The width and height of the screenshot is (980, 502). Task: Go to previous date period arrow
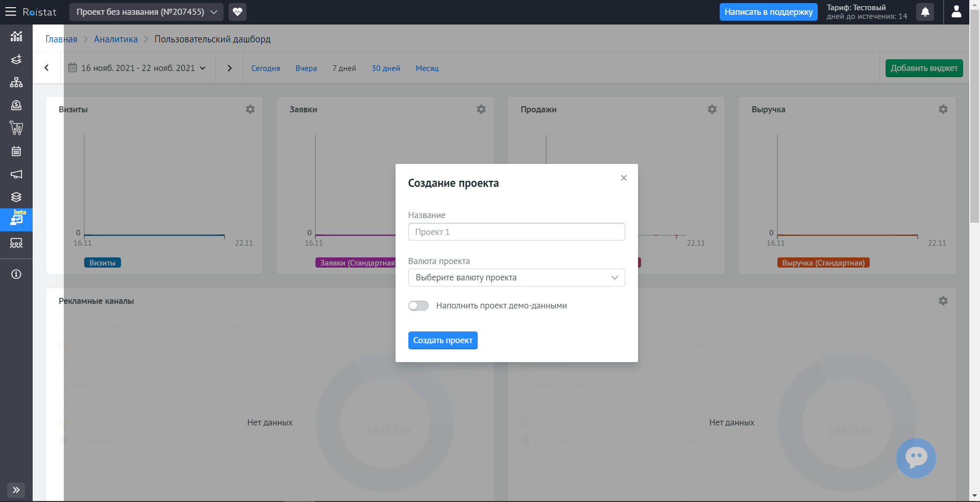point(46,68)
